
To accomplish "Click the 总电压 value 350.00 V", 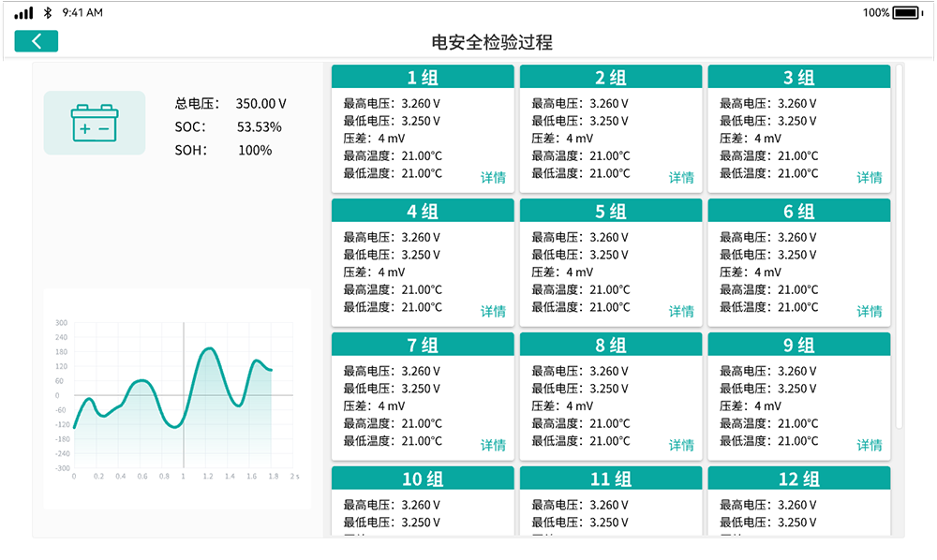I will pos(260,104).
